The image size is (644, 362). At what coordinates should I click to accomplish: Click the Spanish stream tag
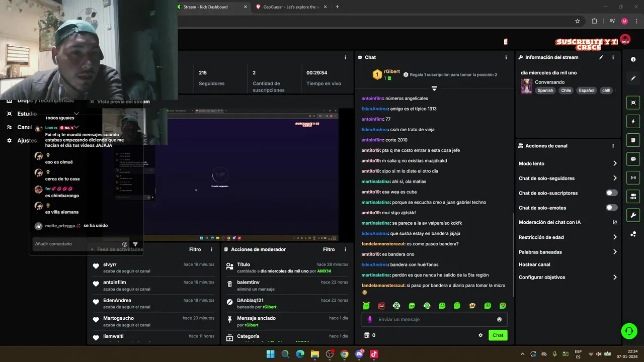pos(545,90)
